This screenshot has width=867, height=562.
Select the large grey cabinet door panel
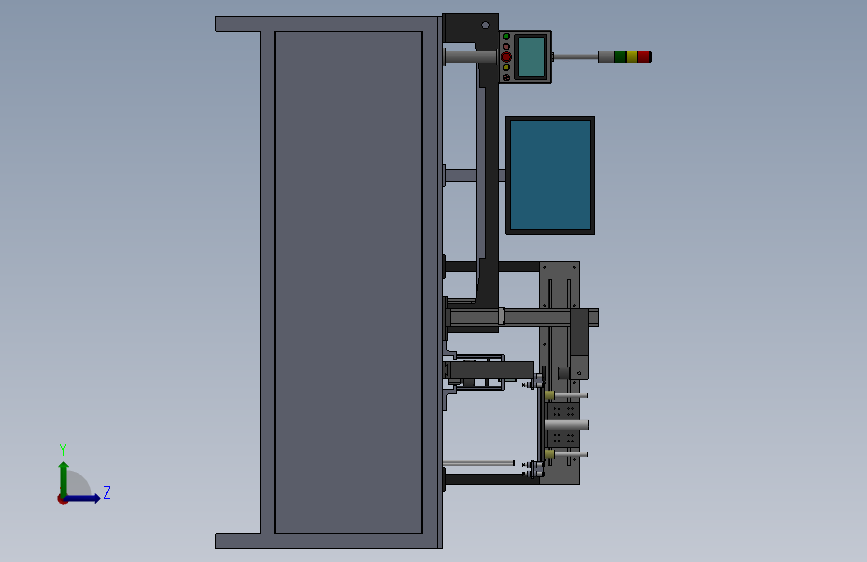click(348, 282)
